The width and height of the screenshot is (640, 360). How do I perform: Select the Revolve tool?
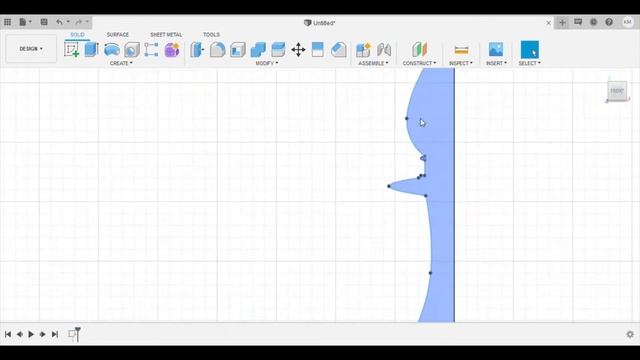coord(112,50)
